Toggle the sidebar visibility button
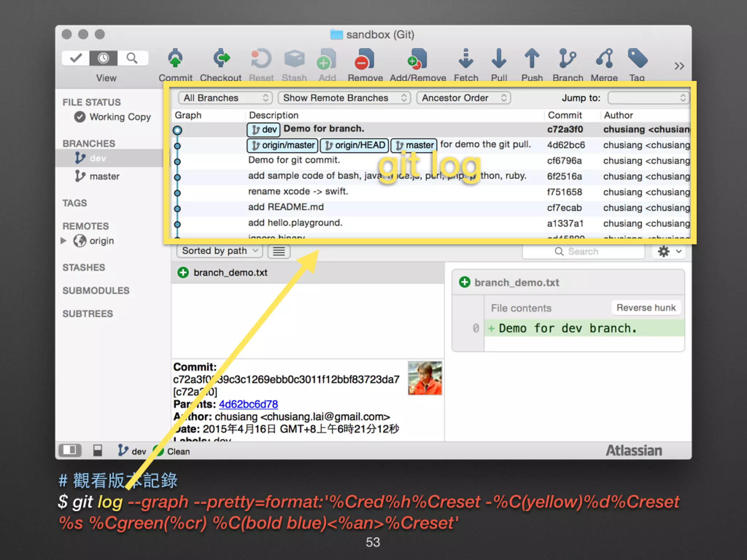747x560 pixels. [x=70, y=450]
